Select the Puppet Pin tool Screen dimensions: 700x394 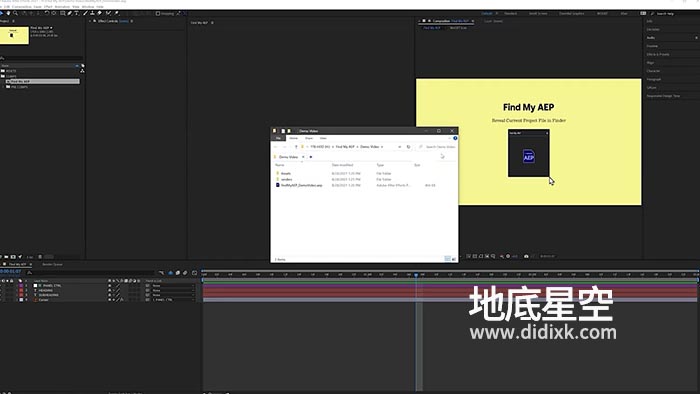click(x=117, y=13)
